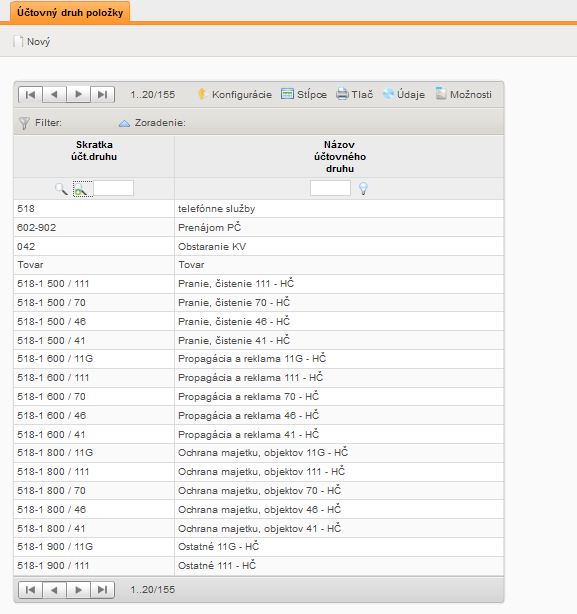Click the Názov účtovného druhu filter input

(x=330, y=188)
